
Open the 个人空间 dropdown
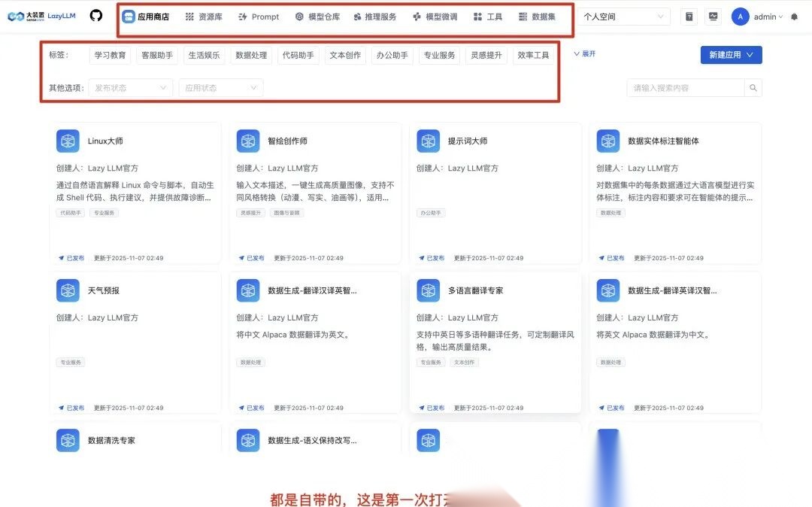tap(623, 17)
